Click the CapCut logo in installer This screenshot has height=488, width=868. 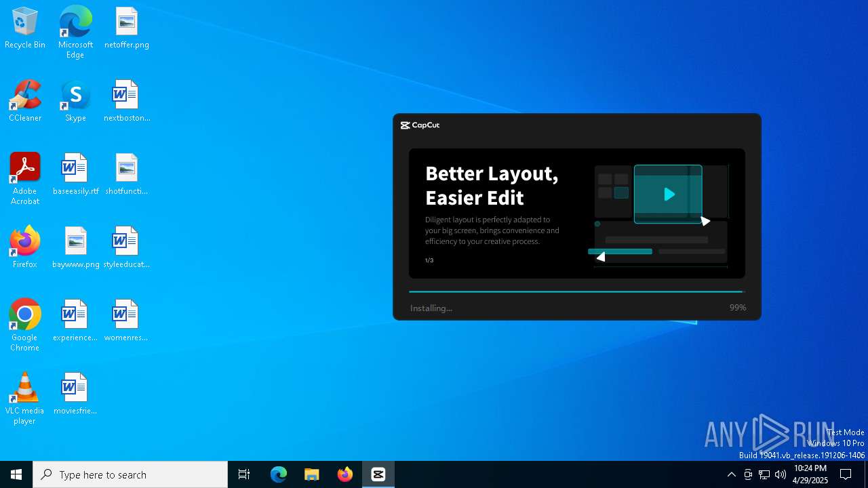(420, 125)
